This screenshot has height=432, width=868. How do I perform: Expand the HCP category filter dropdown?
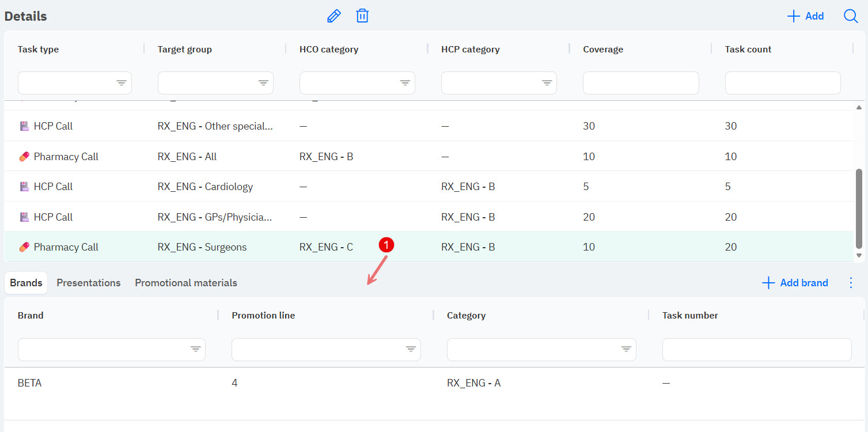click(x=547, y=83)
